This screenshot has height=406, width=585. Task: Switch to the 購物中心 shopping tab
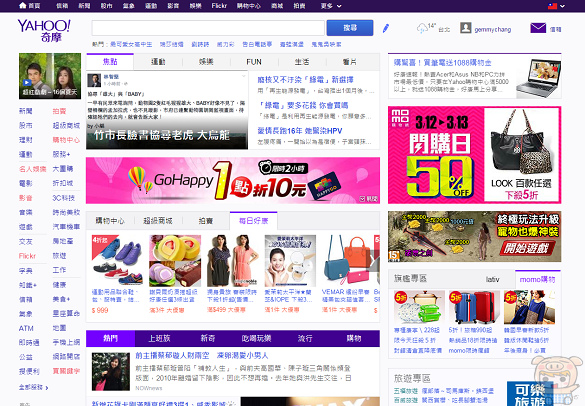coord(110,221)
